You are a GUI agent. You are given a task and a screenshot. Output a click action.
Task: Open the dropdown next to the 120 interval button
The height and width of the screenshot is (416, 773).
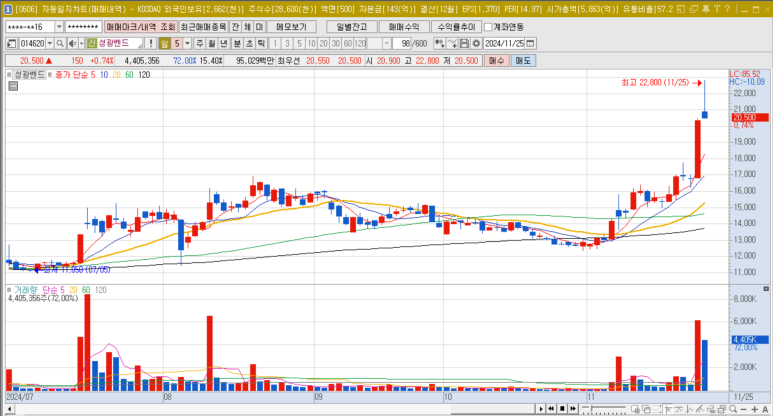(387, 43)
